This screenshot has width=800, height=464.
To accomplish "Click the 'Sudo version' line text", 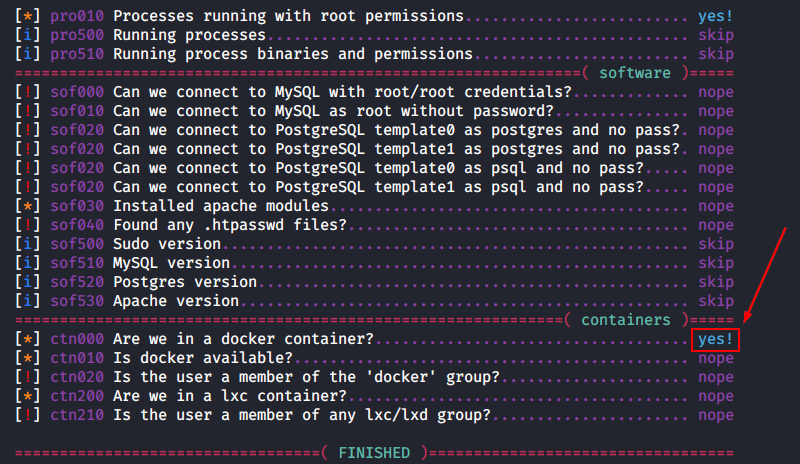I will click(167, 244).
